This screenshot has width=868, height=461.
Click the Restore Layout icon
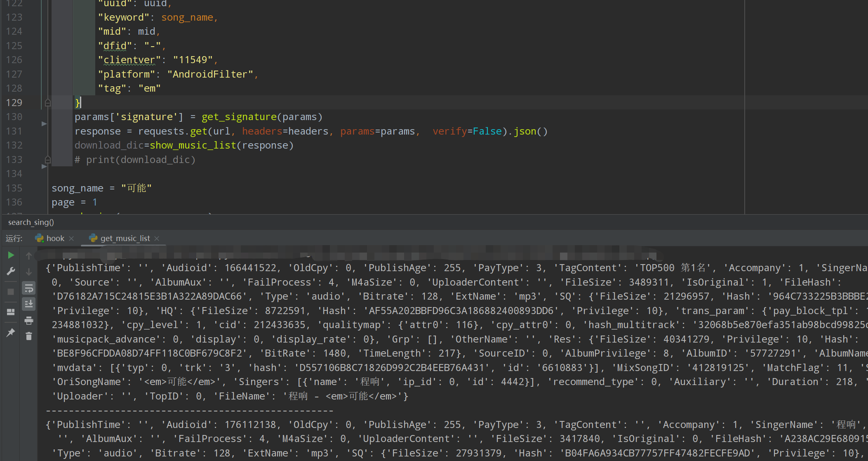(11, 312)
